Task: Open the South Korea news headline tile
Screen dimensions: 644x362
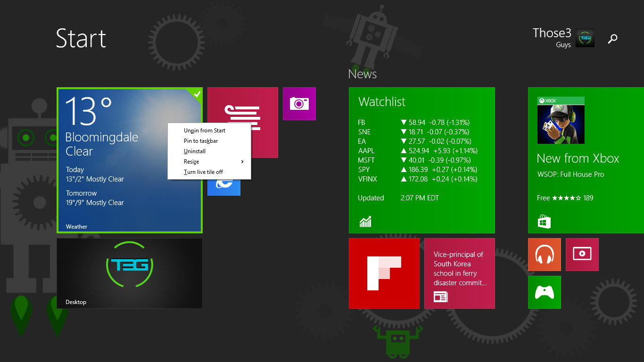Action: point(459,273)
